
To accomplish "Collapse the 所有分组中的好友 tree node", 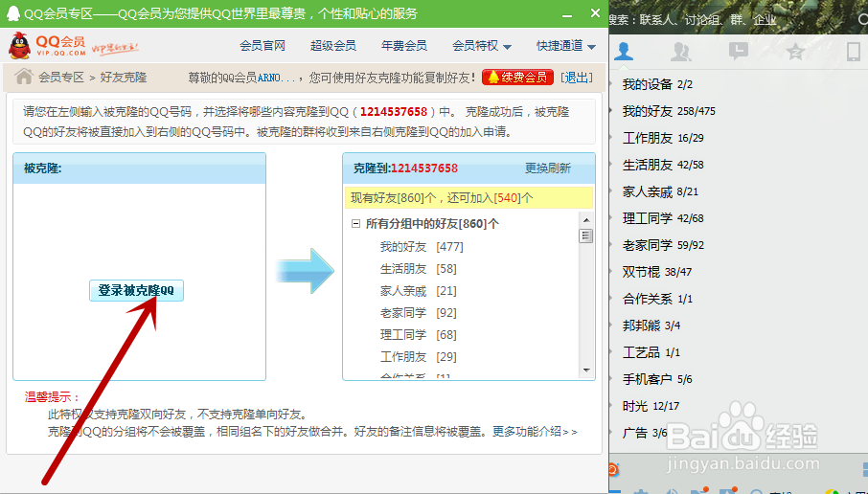I will tap(356, 224).
